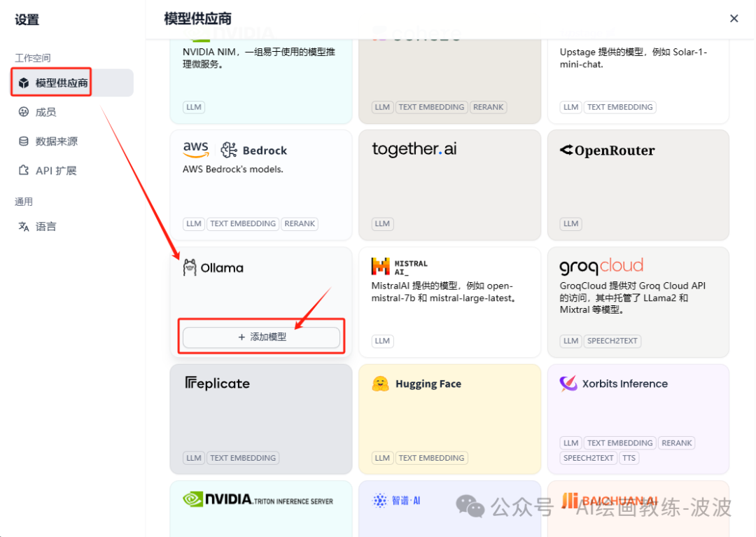Click the cube icon beside 模型供应商
The image size is (756, 537).
[24, 83]
